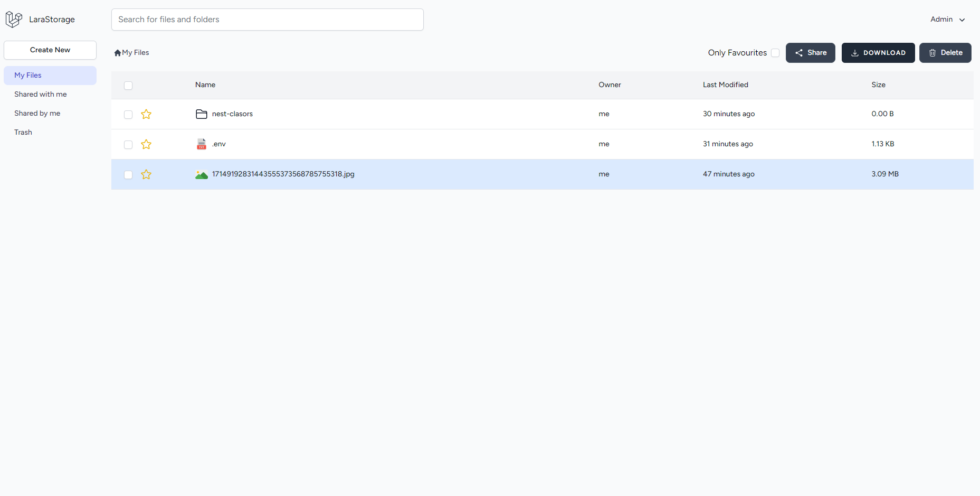Open the Admin user dropdown
The height and width of the screenshot is (496, 980).
pos(947,20)
